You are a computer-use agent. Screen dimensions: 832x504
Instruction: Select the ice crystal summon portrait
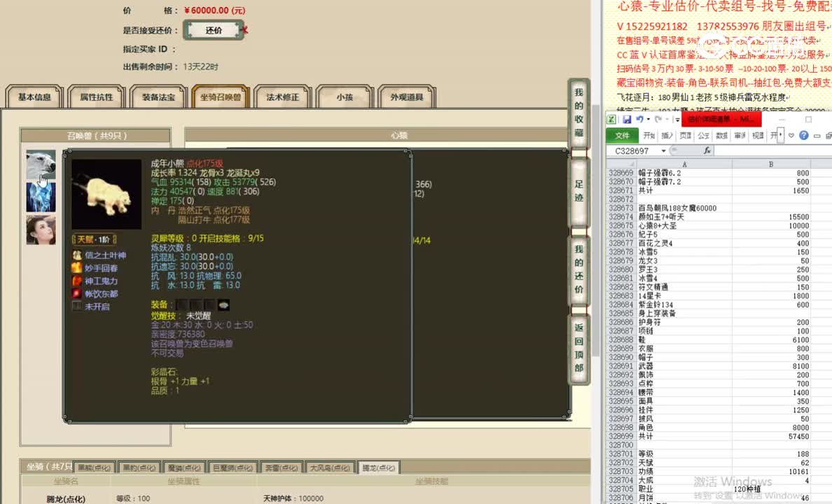(x=41, y=197)
